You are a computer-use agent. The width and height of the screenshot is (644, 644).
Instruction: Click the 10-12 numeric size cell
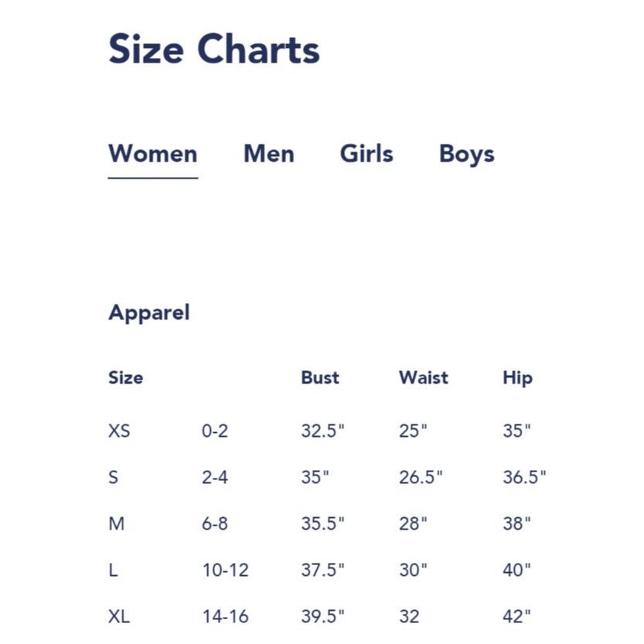coord(226,570)
